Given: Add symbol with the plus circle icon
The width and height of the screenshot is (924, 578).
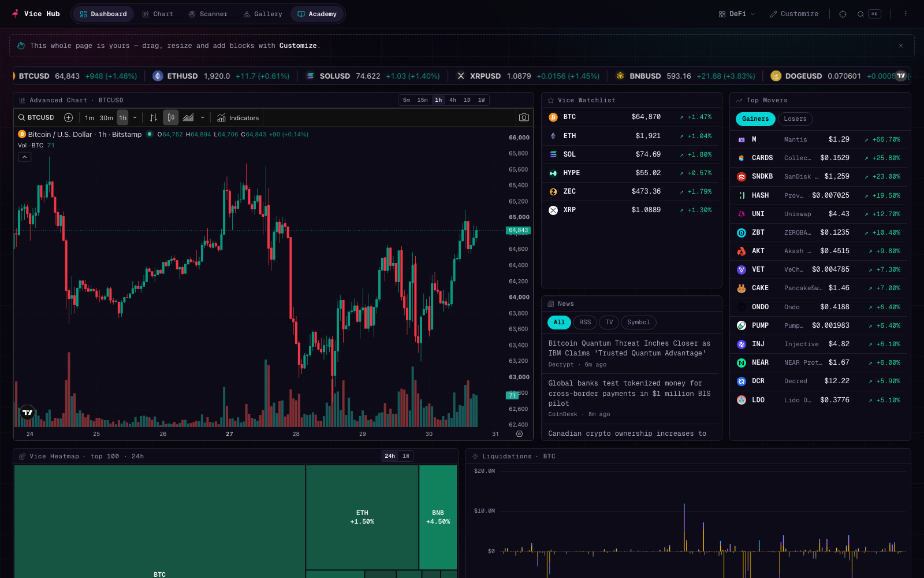Looking at the screenshot, I should point(68,117).
